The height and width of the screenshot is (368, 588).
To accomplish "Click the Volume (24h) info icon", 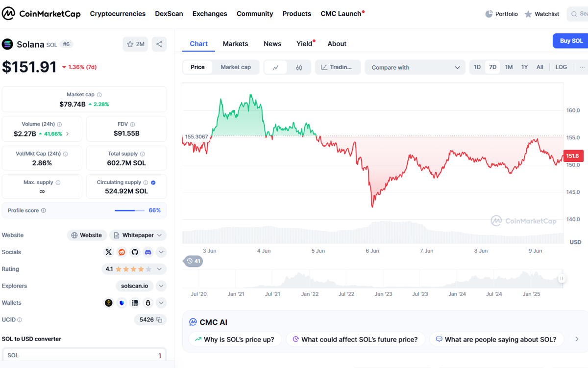I will tap(60, 125).
